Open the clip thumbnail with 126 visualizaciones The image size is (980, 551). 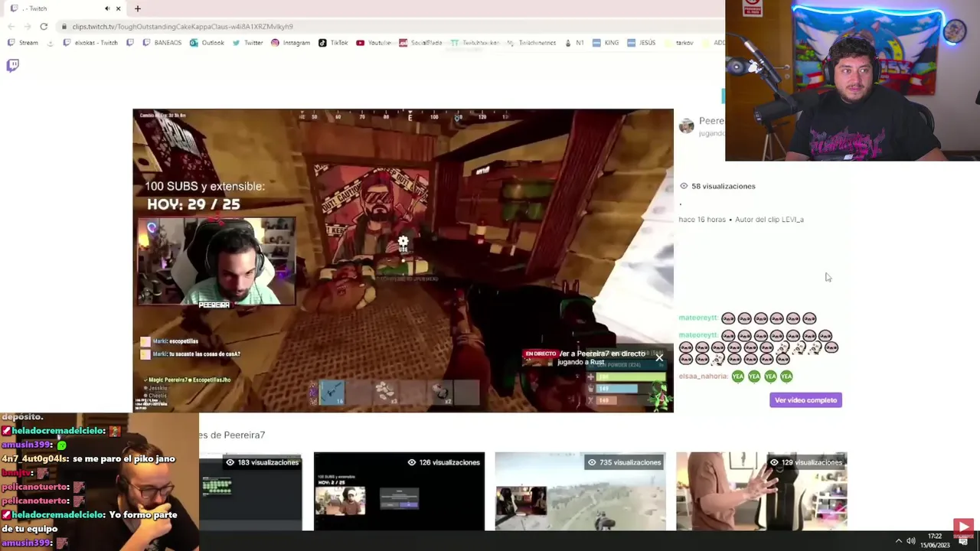click(399, 491)
